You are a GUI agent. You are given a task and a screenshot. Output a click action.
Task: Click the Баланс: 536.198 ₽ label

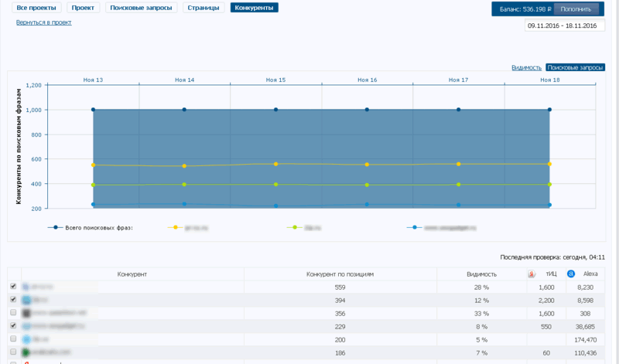pos(525,9)
